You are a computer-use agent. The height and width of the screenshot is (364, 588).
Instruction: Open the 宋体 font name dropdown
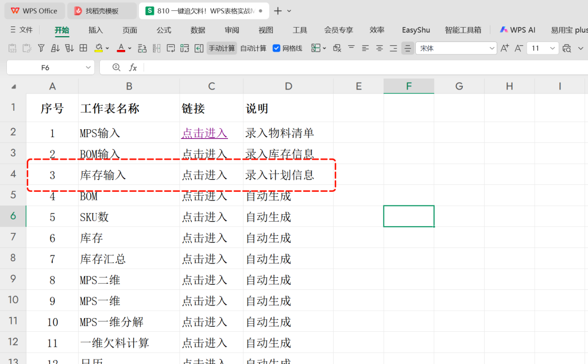[492, 48]
